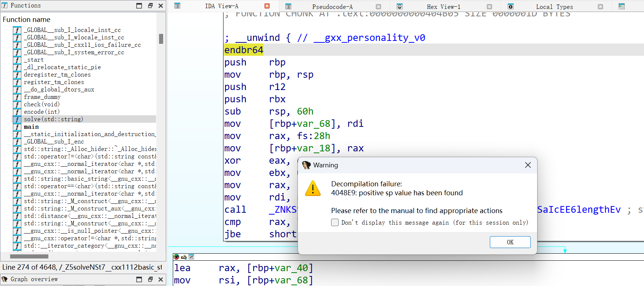Click the Functions list vertical scrollbar thumb
The image size is (644, 286).
point(161,39)
